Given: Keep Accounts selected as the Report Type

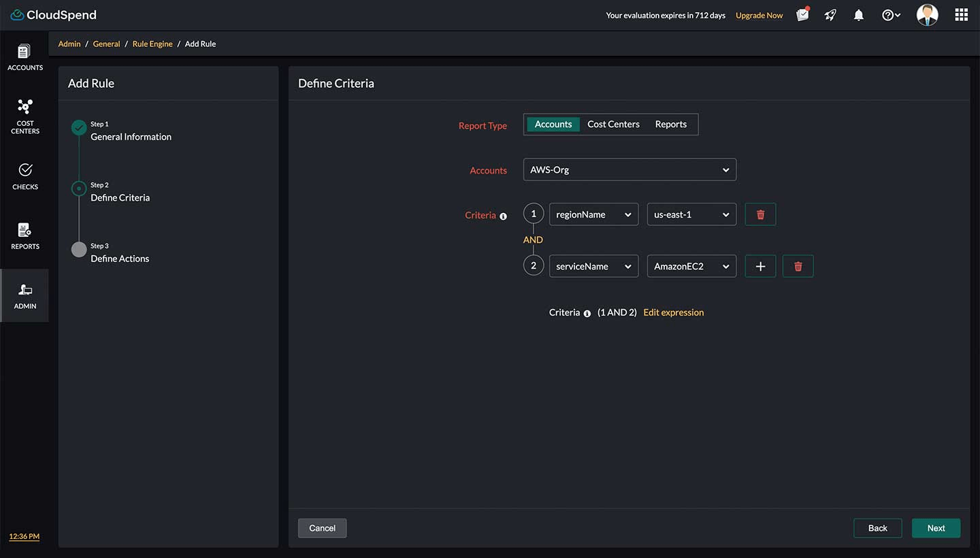Looking at the screenshot, I should point(553,124).
